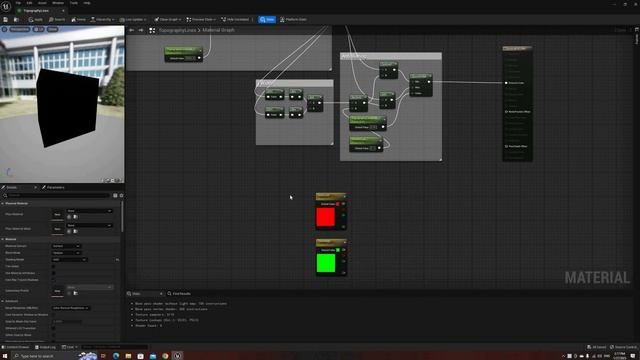Toggle Platform Stats in toolbar

(x=293, y=20)
